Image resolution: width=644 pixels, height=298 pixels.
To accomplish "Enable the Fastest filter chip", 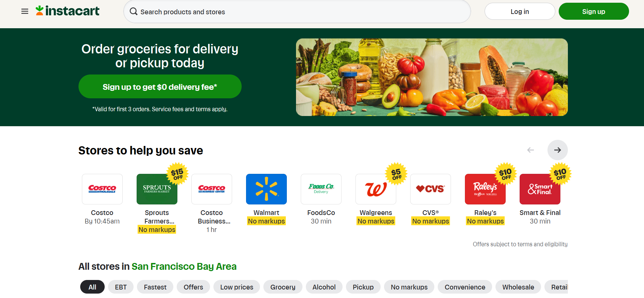I will [155, 287].
